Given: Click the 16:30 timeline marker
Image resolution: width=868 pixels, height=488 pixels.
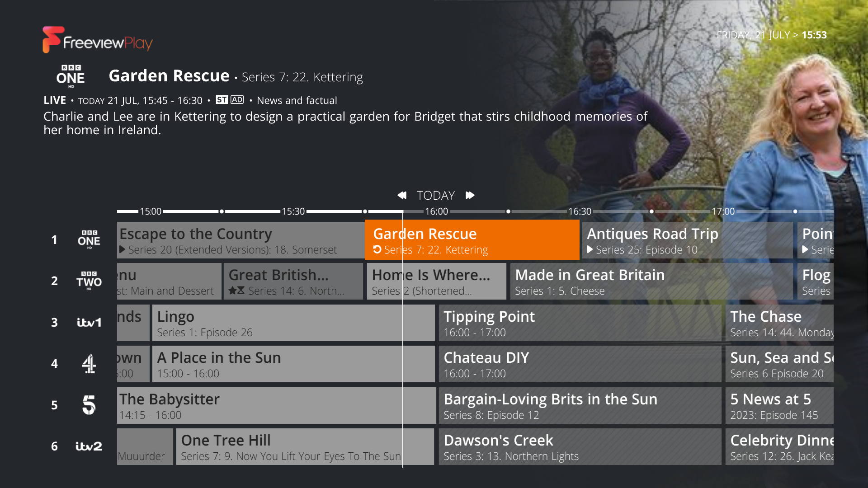Looking at the screenshot, I should [x=580, y=211].
